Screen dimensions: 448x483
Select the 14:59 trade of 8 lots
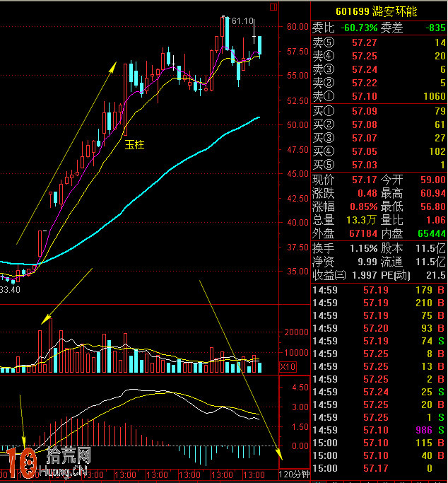pyautogui.click(x=379, y=354)
